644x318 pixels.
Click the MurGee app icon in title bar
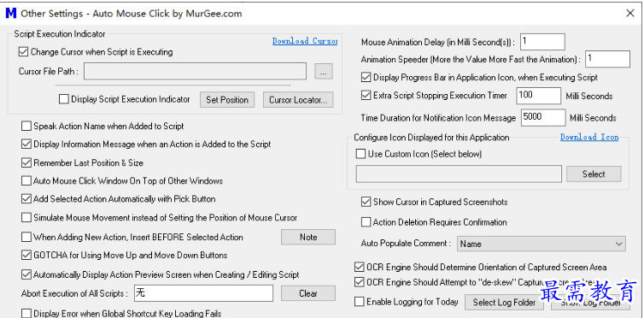pos(11,13)
